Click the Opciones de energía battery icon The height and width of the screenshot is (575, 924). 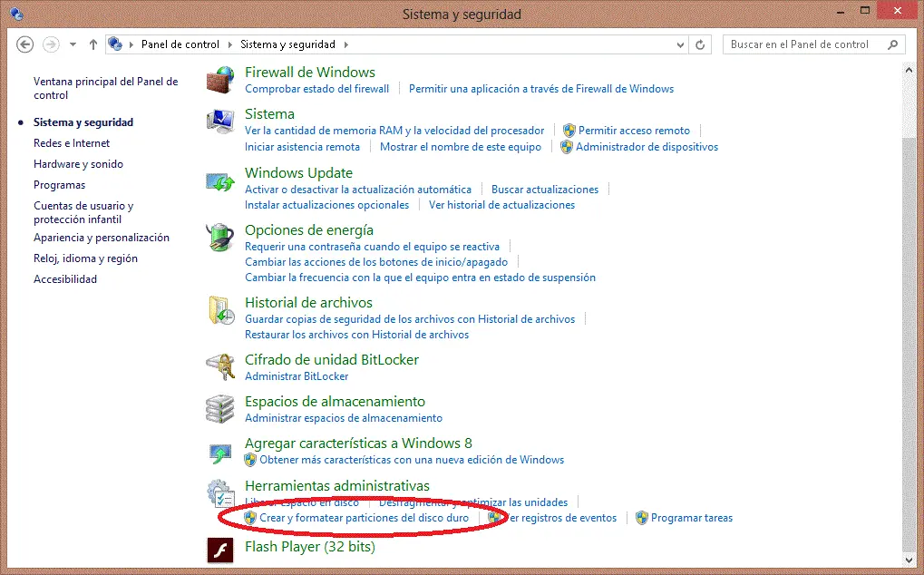[x=220, y=238]
